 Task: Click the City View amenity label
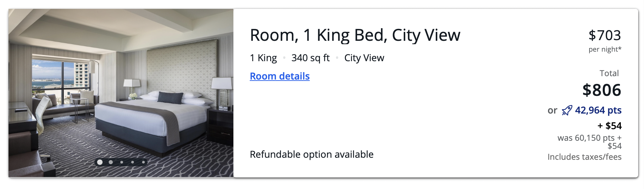364,58
